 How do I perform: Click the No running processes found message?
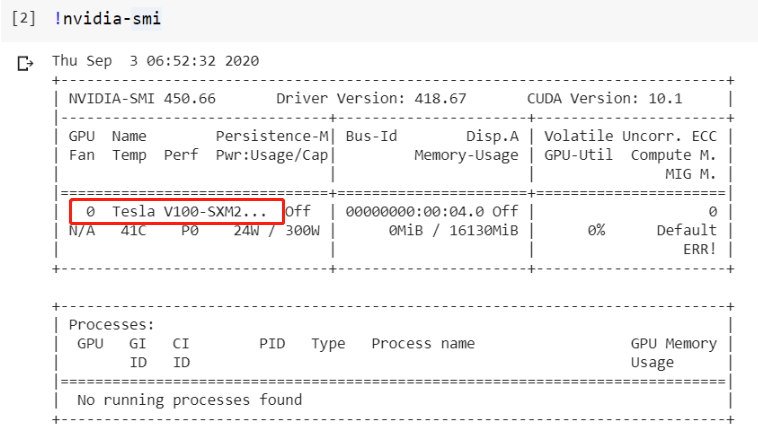[x=189, y=400]
